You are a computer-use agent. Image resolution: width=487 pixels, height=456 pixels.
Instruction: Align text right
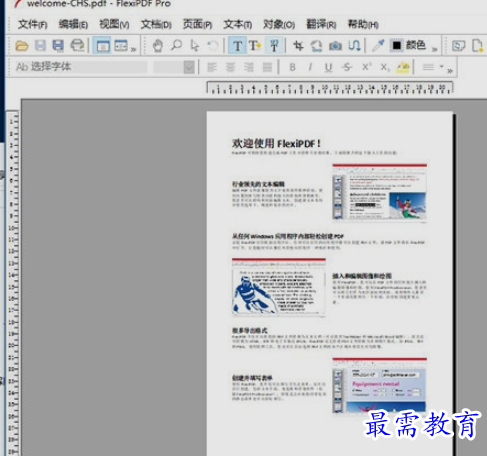[x=249, y=67]
